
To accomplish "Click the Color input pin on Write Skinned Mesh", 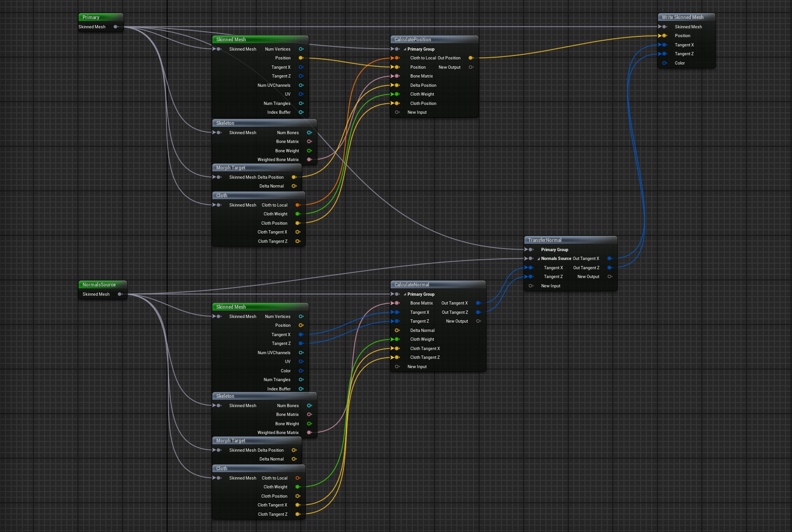I will [x=665, y=63].
